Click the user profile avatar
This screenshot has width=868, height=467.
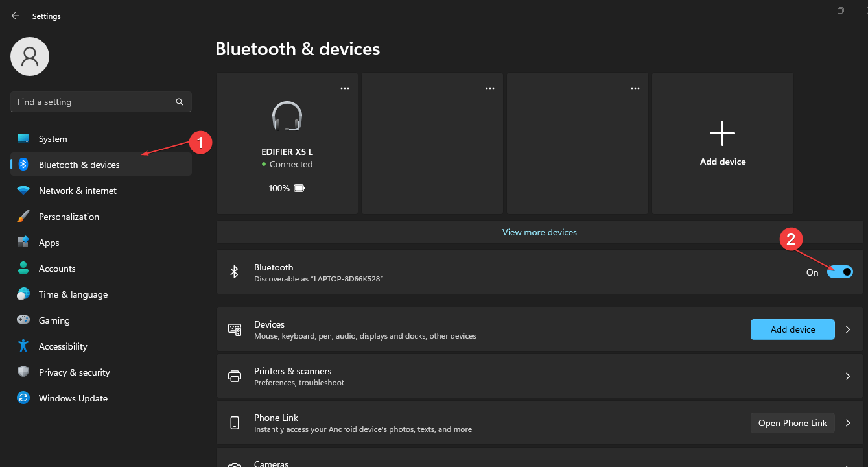[x=30, y=56]
